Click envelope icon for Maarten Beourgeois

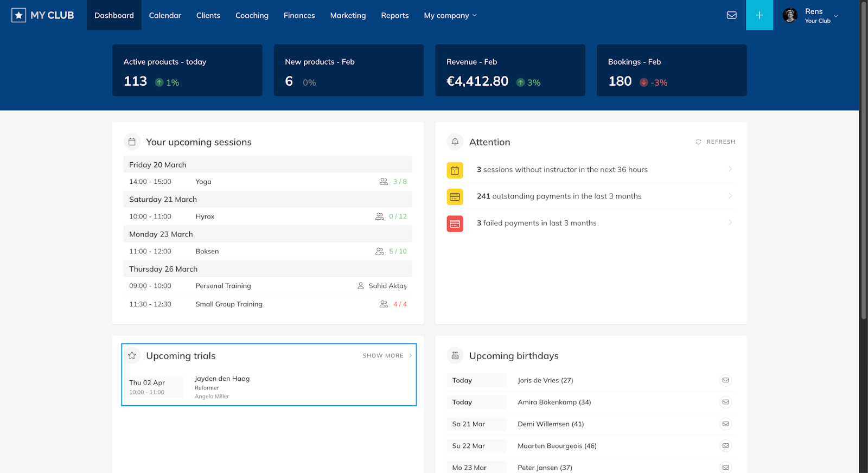tap(725, 446)
